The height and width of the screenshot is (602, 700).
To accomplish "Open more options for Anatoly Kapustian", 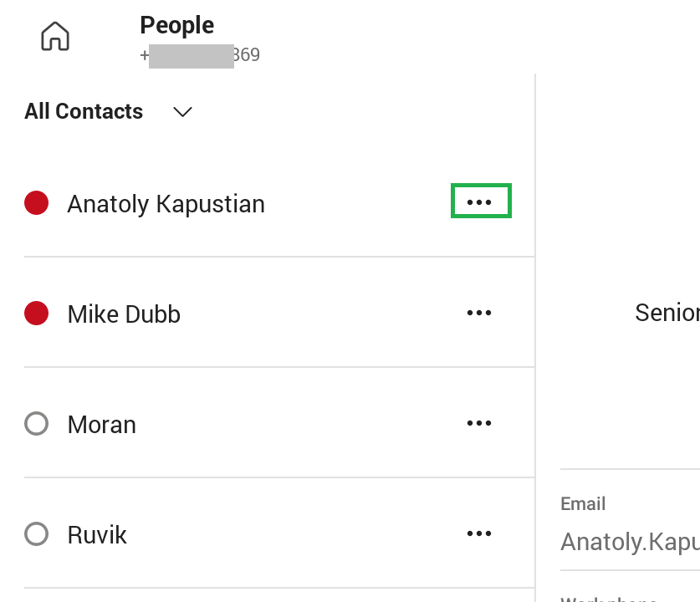I will 479,202.
